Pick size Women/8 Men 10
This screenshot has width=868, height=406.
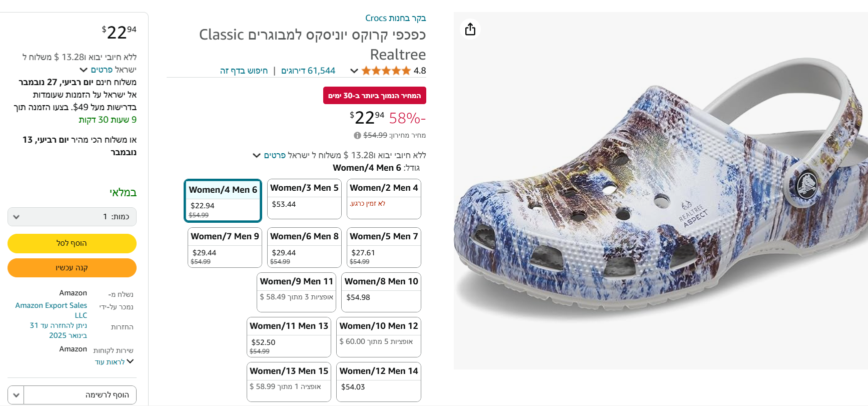[x=381, y=292]
